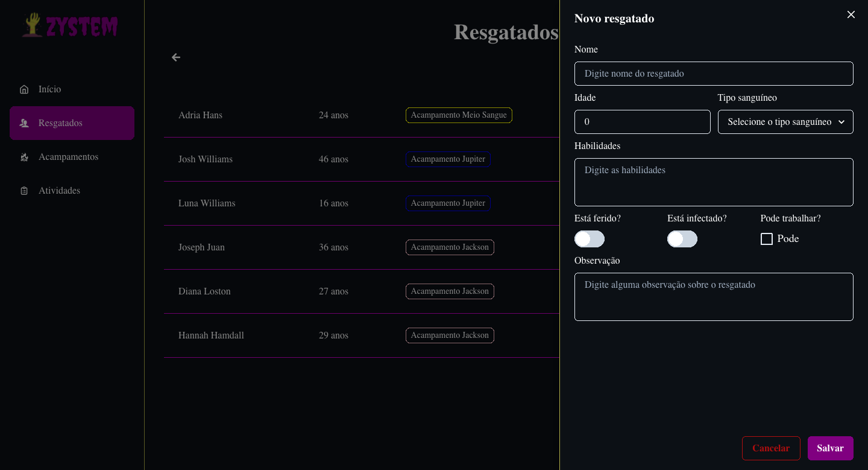Click the Salvar button

pos(831,448)
